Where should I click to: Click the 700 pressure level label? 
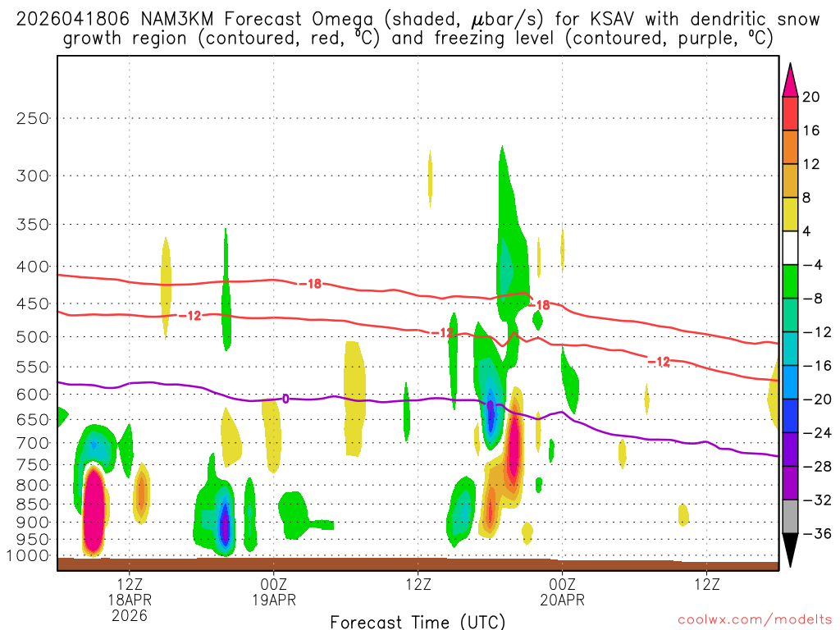tap(33, 443)
